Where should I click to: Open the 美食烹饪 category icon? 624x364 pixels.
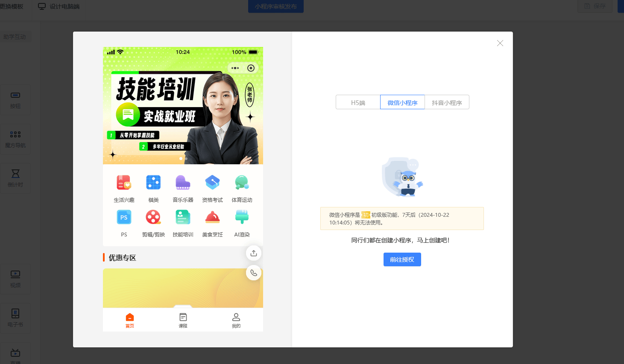pyautogui.click(x=212, y=217)
